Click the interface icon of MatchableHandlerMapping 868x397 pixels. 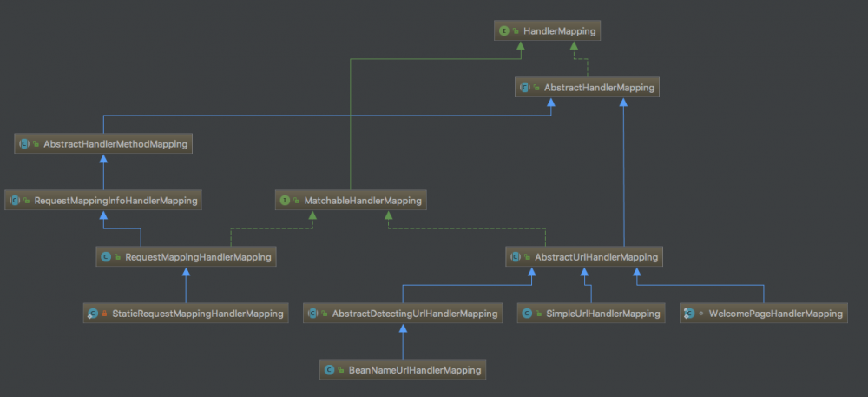pos(285,201)
